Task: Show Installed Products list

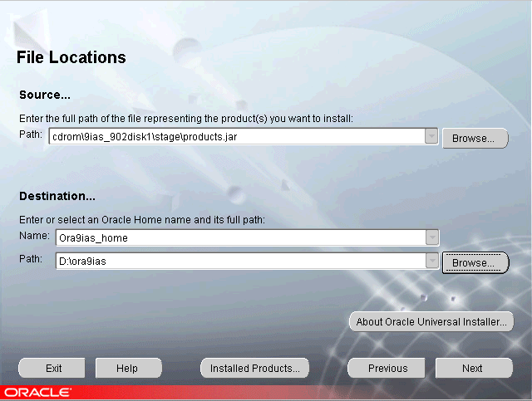Action: pyautogui.click(x=255, y=368)
